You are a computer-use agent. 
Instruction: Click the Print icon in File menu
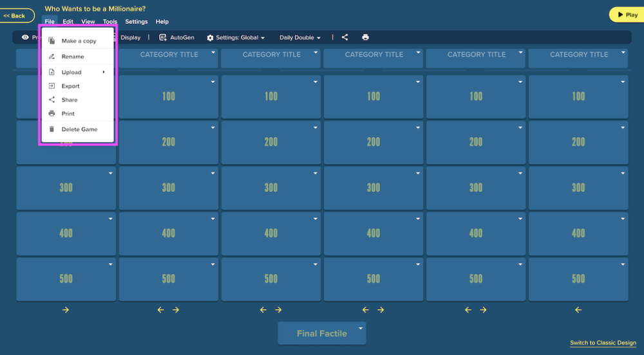[52, 114]
